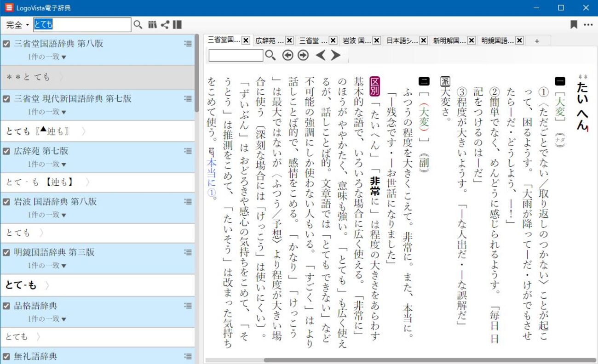Click the in-page search magnifier icon
This screenshot has height=364, width=598.
tap(270, 55)
